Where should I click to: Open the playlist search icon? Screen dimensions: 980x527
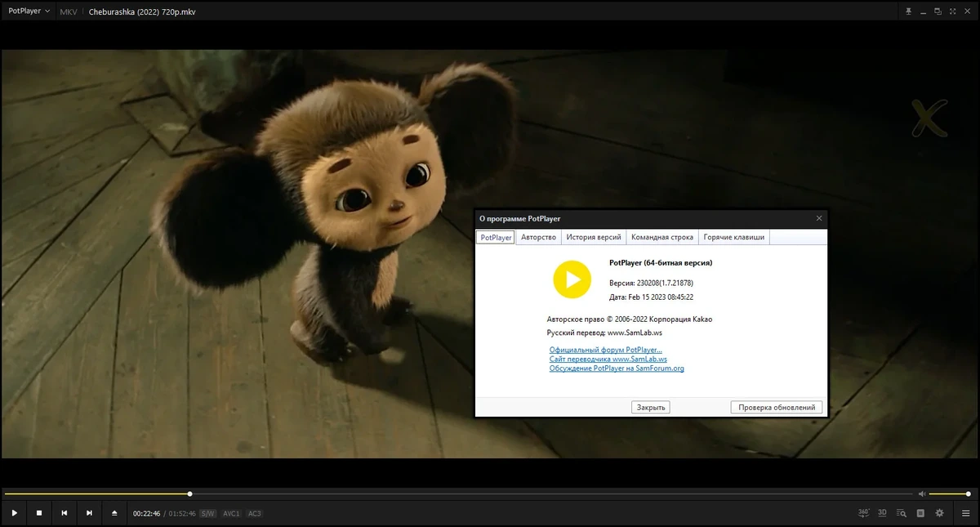point(902,513)
